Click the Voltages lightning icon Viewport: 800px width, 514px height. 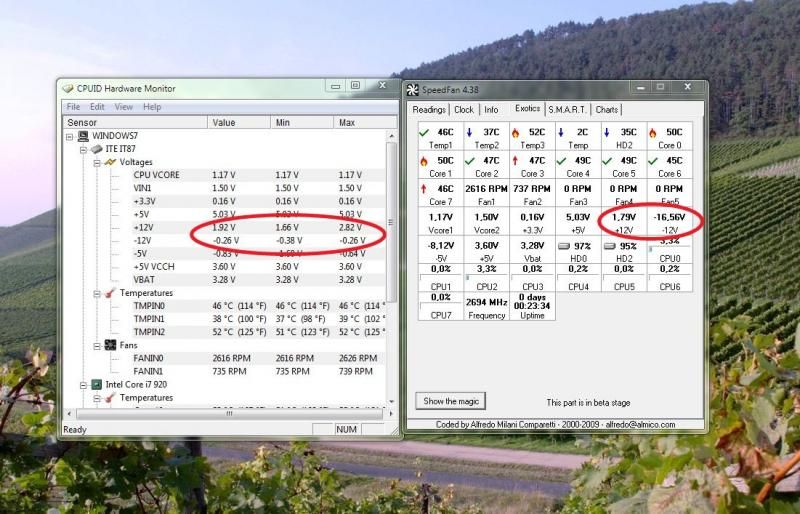(x=110, y=162)
